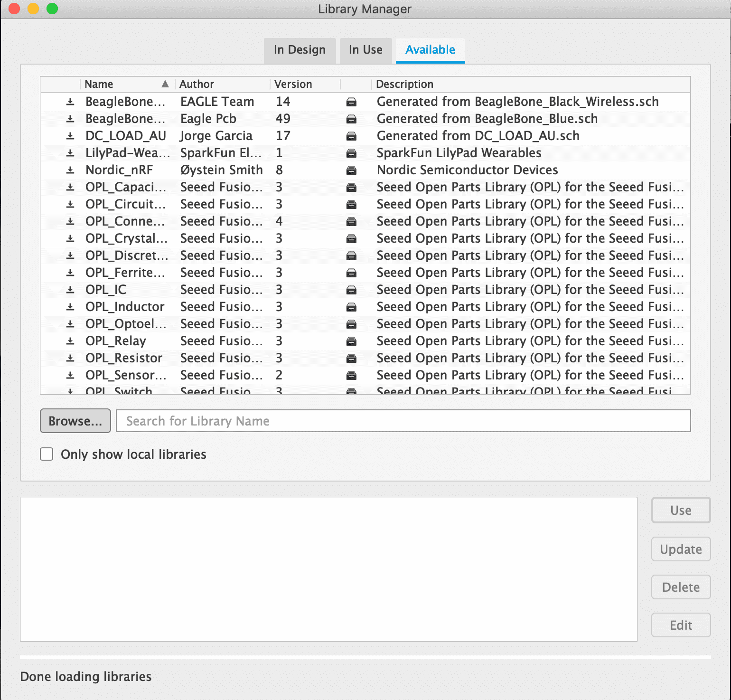Click the library drive icon in the LilyPad-Wea… row
This screenshot has width=731, height=700.
(x=351, y=153)
